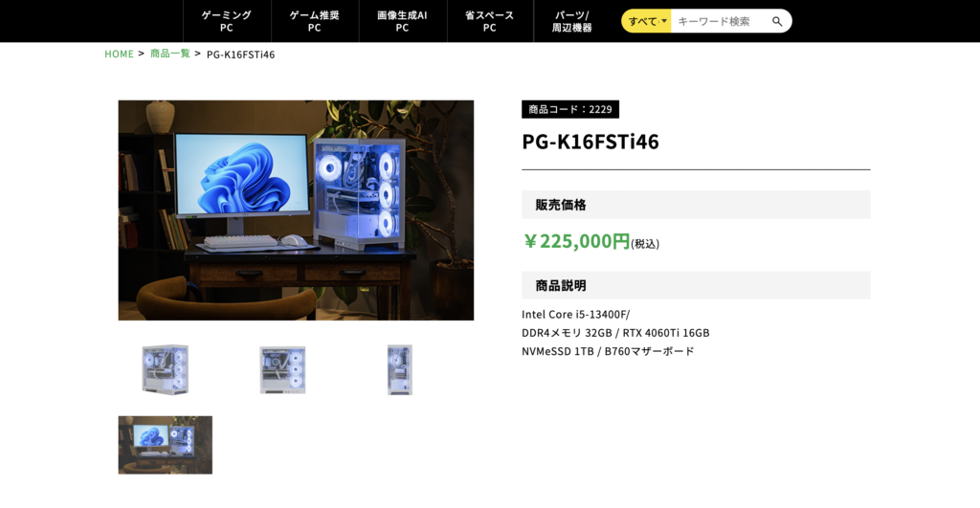
Task: Open the パーツ/周辺機器 menu
Action: pos(572,21)
